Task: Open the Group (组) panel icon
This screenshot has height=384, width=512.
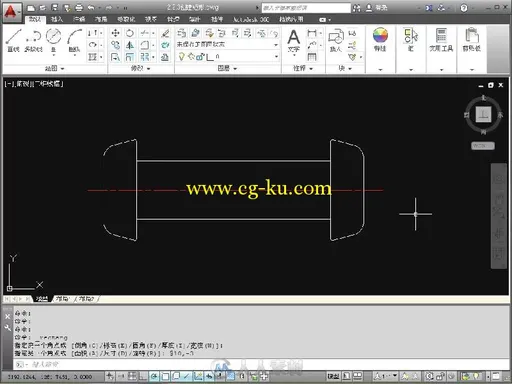Action: point(411,40)
